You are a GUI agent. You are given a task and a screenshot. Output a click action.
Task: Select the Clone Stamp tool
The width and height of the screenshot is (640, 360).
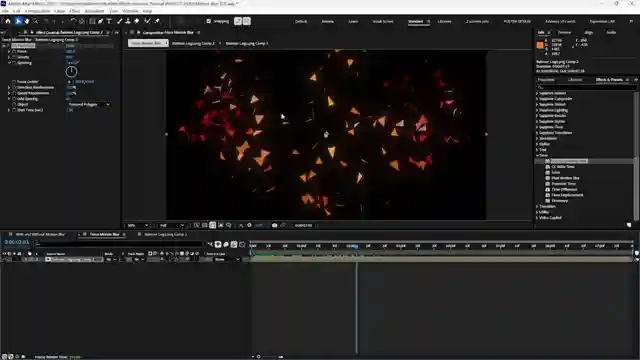pos(128,21)
